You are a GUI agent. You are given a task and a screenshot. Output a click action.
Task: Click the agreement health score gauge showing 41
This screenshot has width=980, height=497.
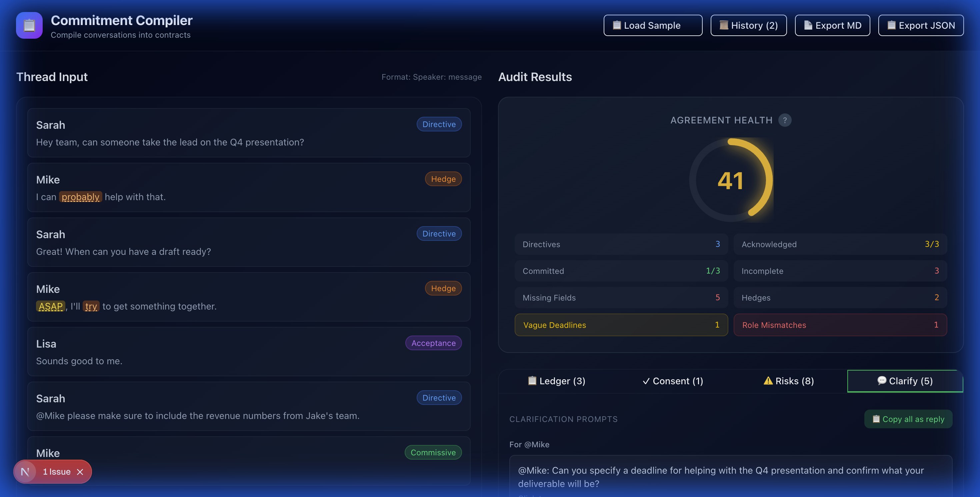730,180
